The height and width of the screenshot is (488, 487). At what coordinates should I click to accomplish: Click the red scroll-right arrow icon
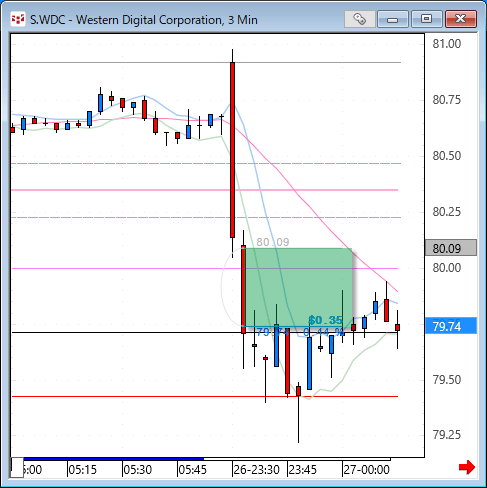[467, 467]
